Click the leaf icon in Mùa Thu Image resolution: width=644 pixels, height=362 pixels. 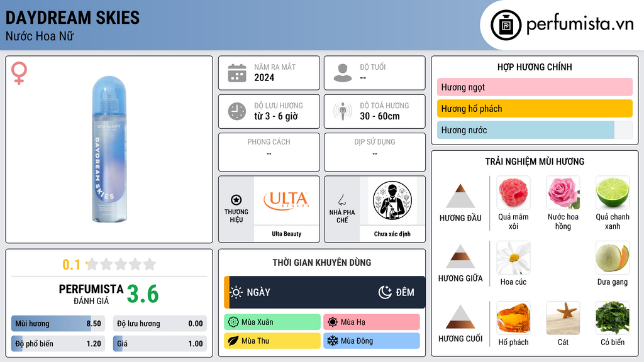(233, 341)
